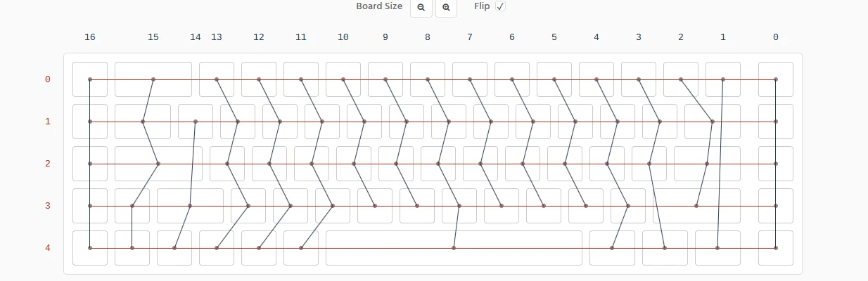
Task: Select the key at row 4, column 1
Action: tap(717, 248)
